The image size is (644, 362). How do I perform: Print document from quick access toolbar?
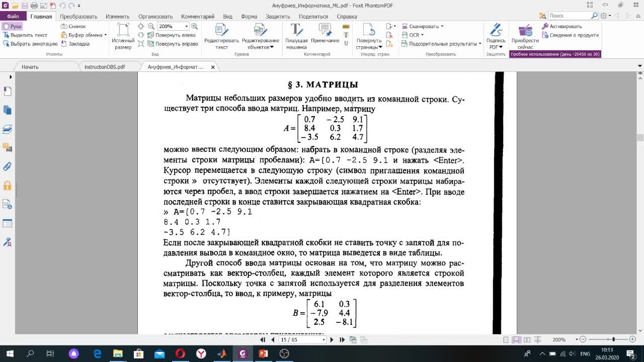(34, 6)
